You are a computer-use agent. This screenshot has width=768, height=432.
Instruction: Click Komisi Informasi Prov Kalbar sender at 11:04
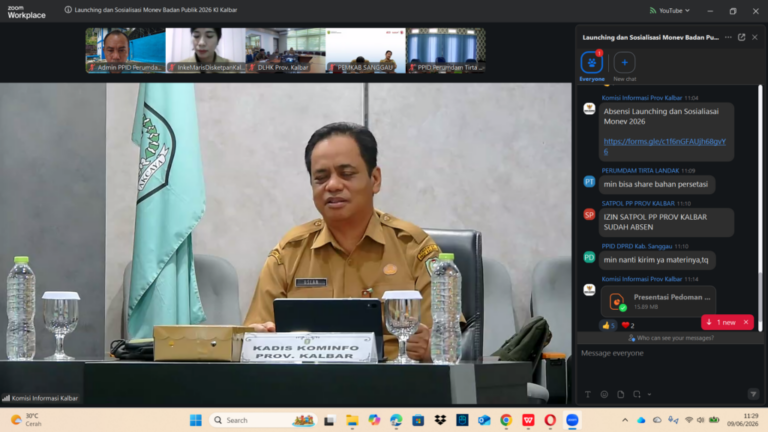coord(642,98)
